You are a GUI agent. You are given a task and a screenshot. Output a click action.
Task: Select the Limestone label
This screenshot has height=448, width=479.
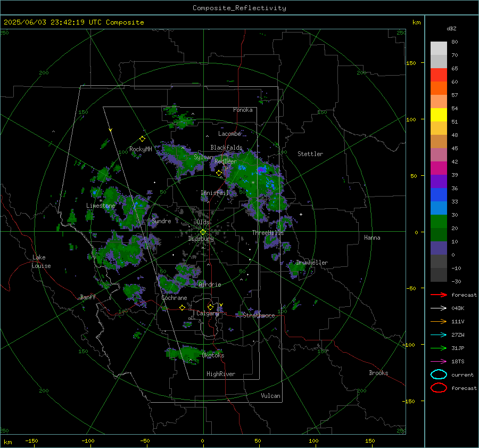point(101,206)
